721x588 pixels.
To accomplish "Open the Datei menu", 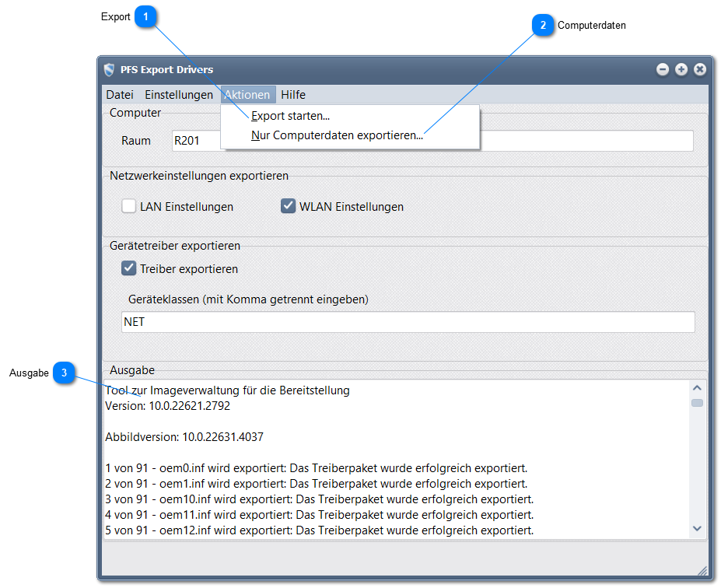I will point(120,95).
